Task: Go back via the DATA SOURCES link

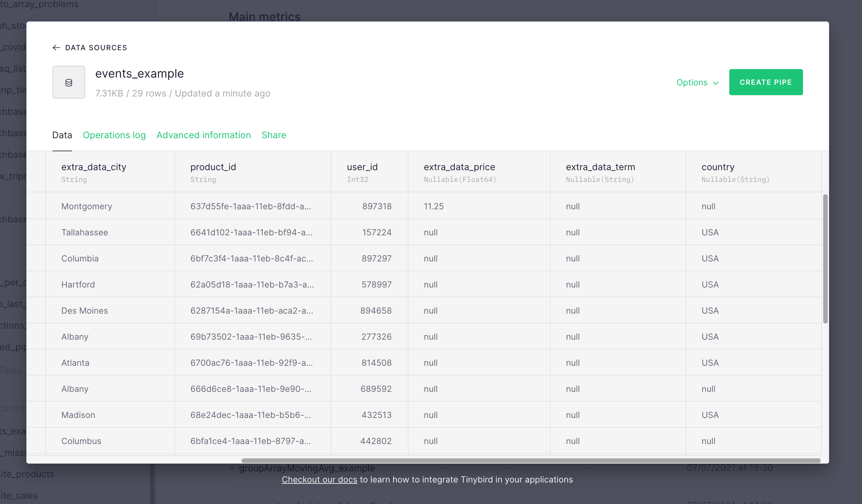Action: (96, 48)
